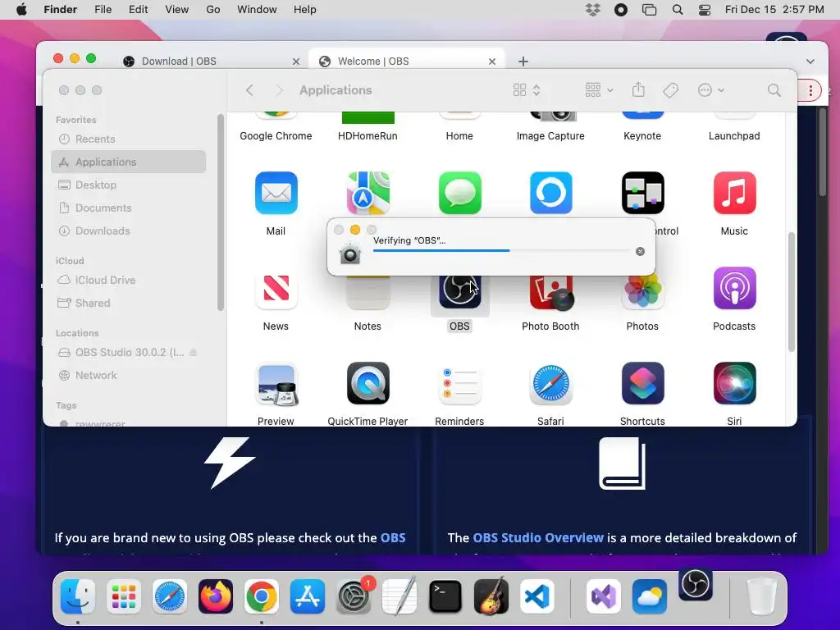Open Visual Studio Code from Dock

tap(537, 596)
